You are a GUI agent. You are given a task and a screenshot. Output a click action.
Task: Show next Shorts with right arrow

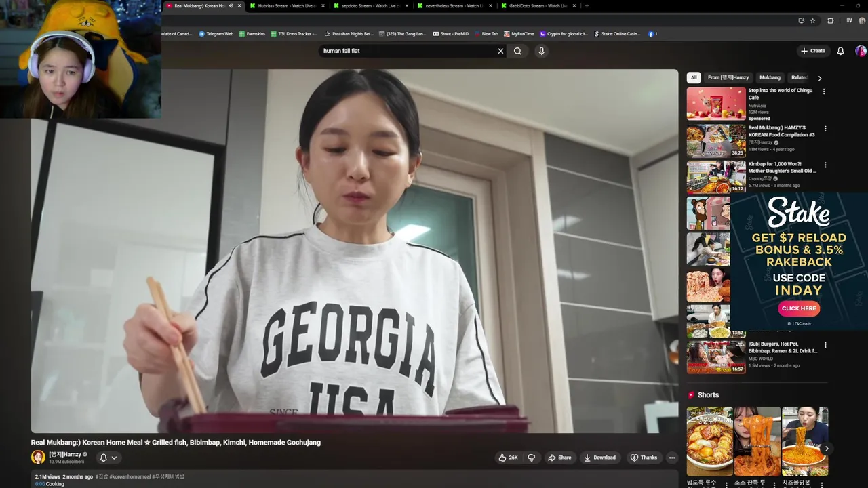coord(826,448)
